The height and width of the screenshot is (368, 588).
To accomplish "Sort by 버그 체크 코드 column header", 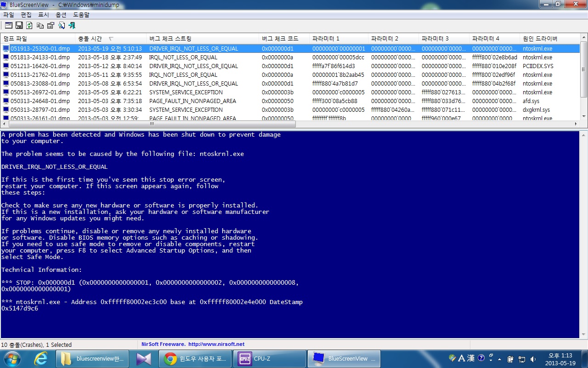I will pos(284,39).
